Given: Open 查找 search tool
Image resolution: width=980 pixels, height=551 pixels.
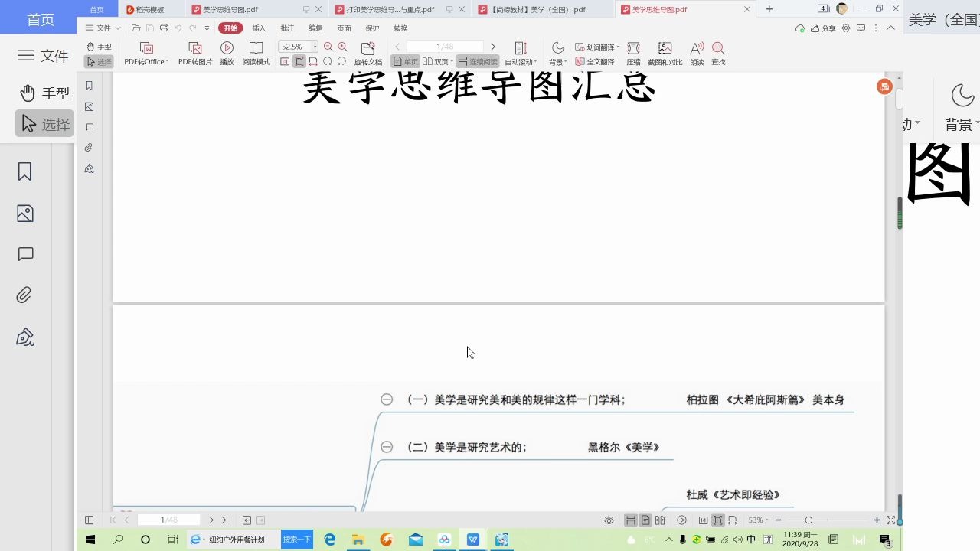Looking at the screenshot, I should click(x=718, y=54).
